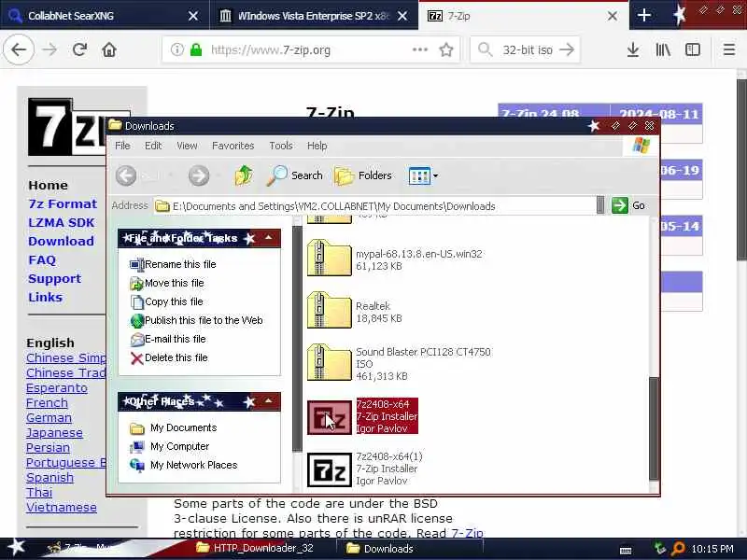Open FAQ link on 7-Zip sidebar

tap(42, 260)
